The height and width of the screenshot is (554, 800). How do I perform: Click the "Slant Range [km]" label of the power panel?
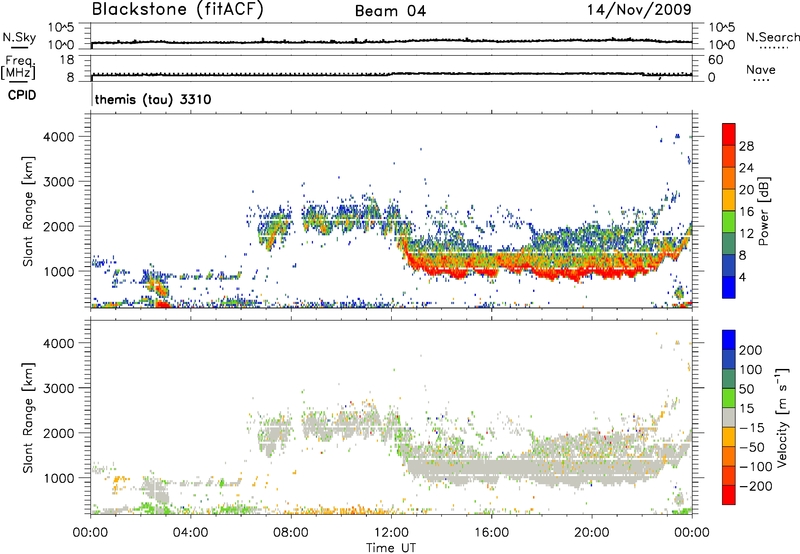tap(28, 211)
